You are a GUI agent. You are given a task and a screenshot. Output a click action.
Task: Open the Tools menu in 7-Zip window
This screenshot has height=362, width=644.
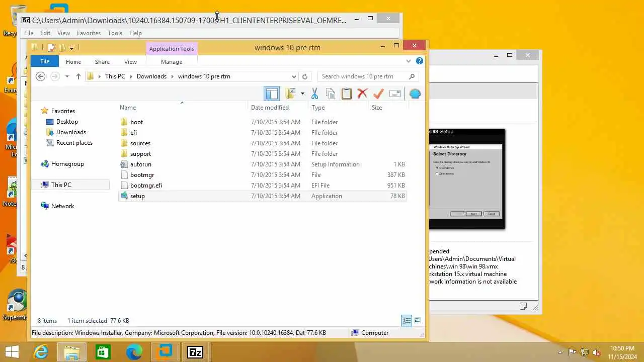coord(115,33)
